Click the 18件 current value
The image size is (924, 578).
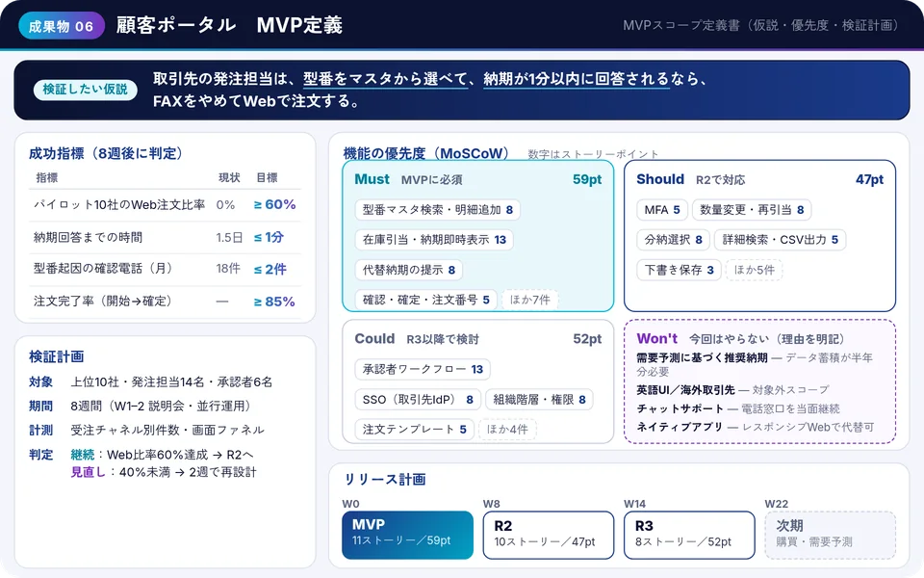[228, 269]
